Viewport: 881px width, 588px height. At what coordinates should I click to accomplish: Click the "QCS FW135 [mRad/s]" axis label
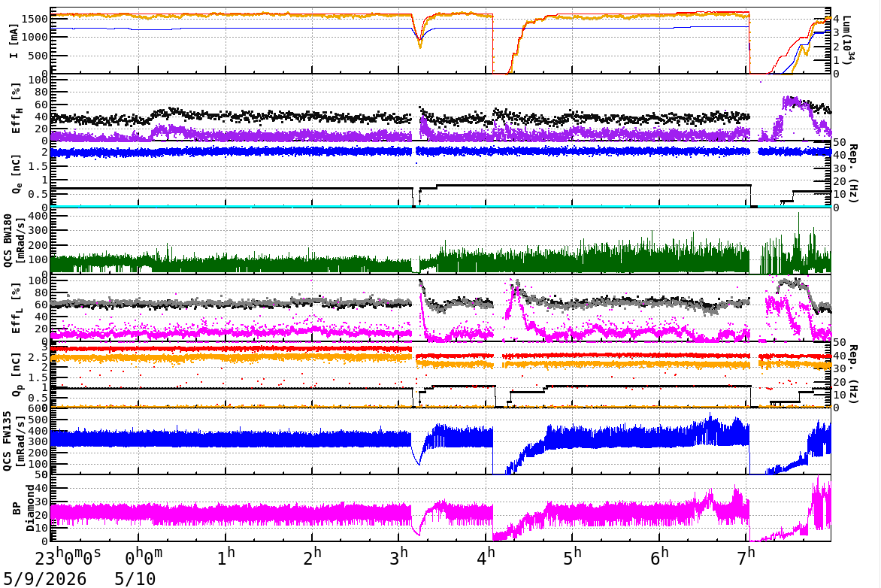click(x=14, y=441)
